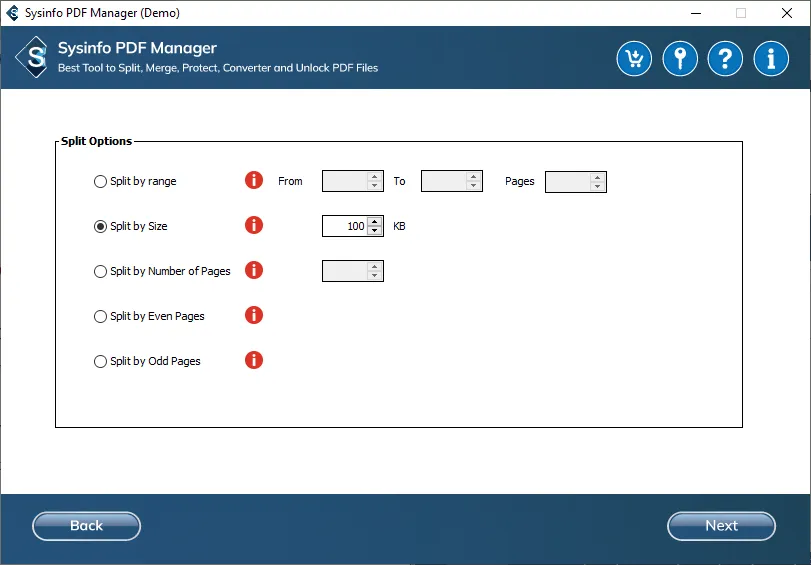Image resolution: width=811 pixels, height=565 pixels.
Task: Click the 'Best Tool to Split, Merge' tagline
Action: coord(218,68)
